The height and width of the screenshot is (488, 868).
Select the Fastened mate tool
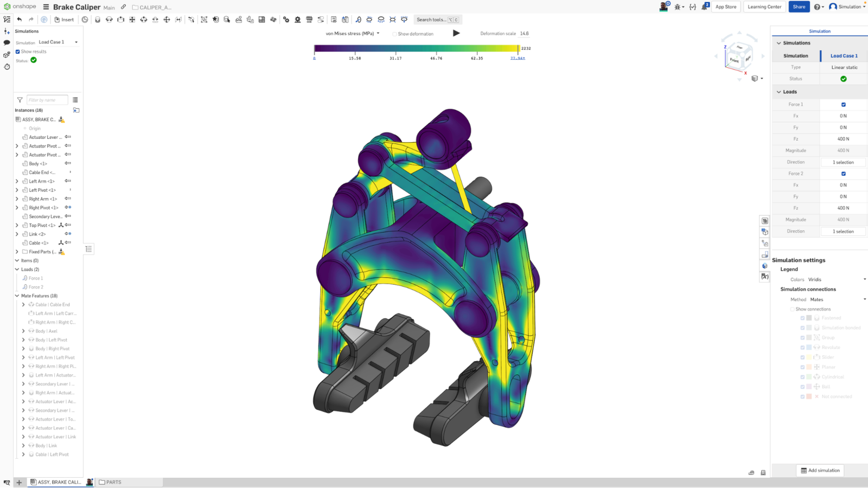coord(98,20)
